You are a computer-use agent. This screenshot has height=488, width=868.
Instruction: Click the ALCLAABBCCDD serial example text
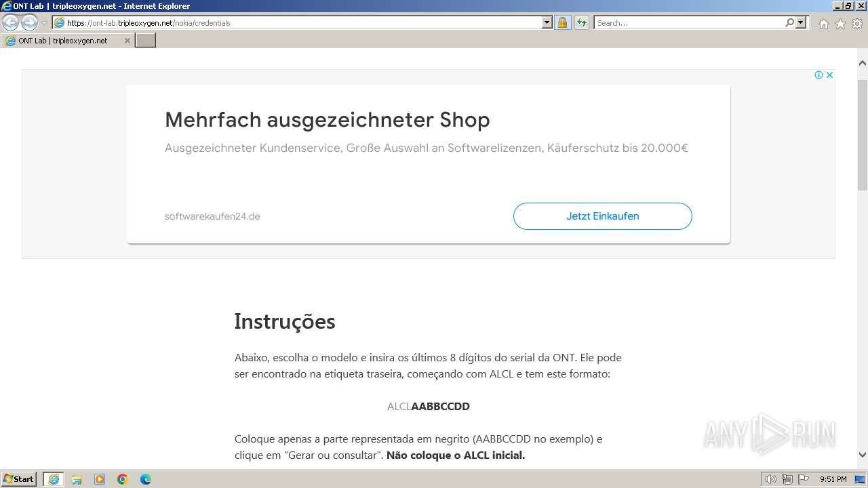[x=429, y=406]
